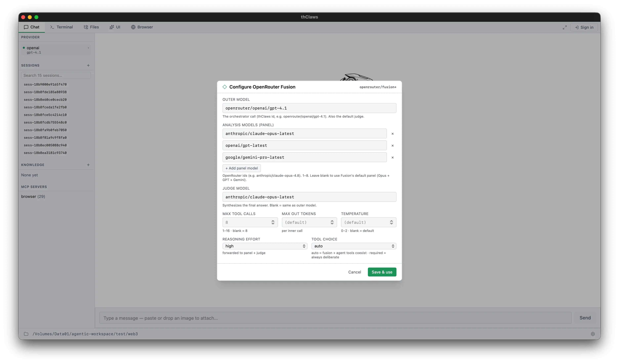Viewport: 619px width, 364px height.
Task: Open session sess-18b8fcdb755548c0
Action: coord(45,122)
